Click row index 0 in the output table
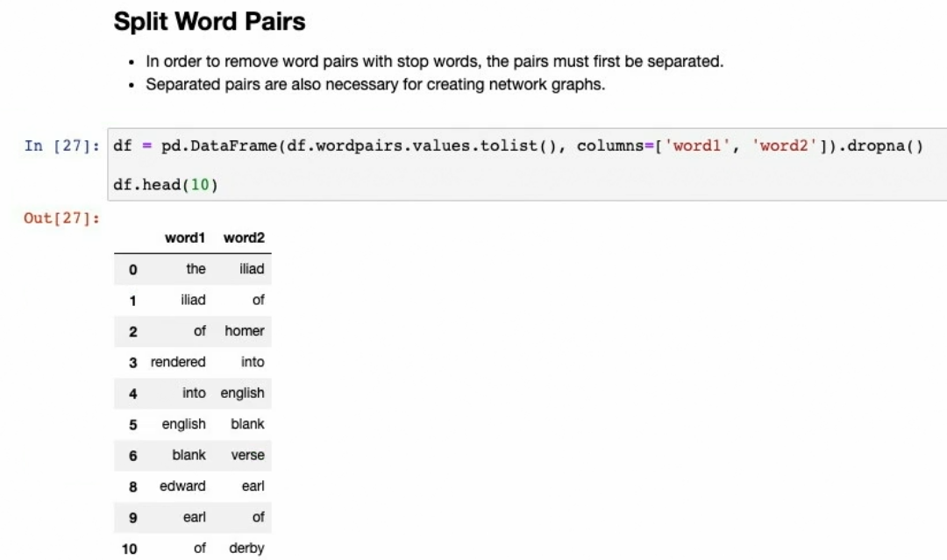The image size is (947, 560). click(x=132, y=269)
